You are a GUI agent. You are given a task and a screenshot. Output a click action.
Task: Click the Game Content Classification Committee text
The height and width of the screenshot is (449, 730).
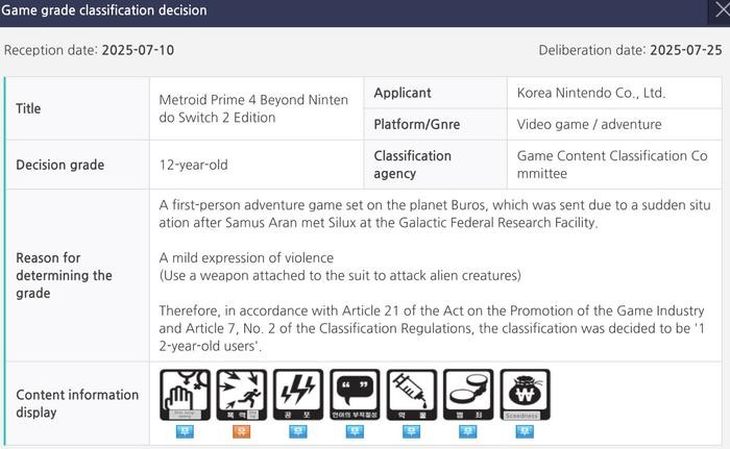tap(611, 165)
